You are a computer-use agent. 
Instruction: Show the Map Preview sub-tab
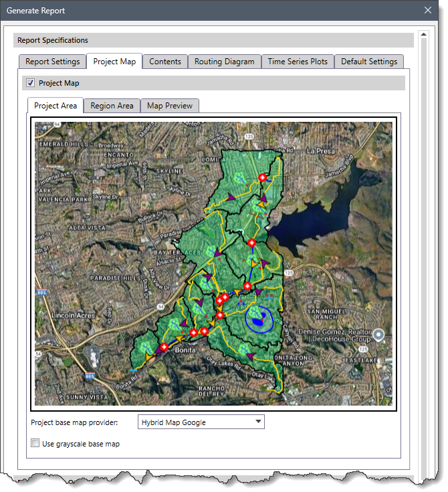pyautogui.click(x=169, y=106)
